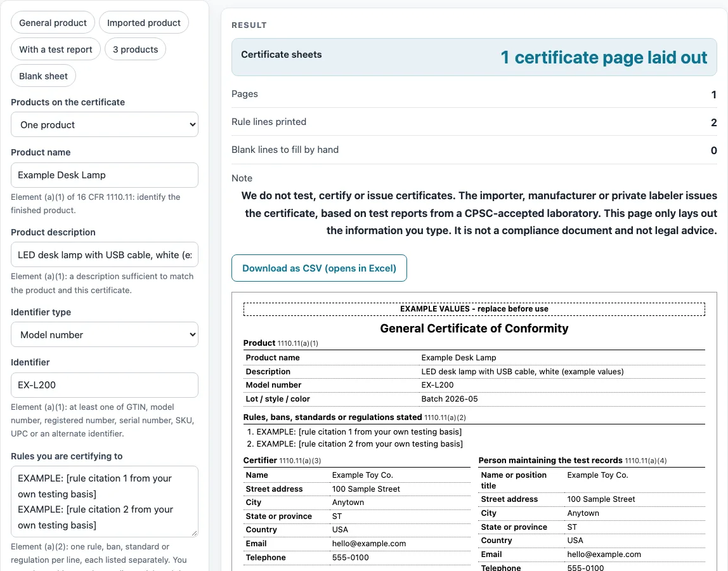Click the 'RESULT' section header
Screen dimensions: 728x571
click(249, 25)
